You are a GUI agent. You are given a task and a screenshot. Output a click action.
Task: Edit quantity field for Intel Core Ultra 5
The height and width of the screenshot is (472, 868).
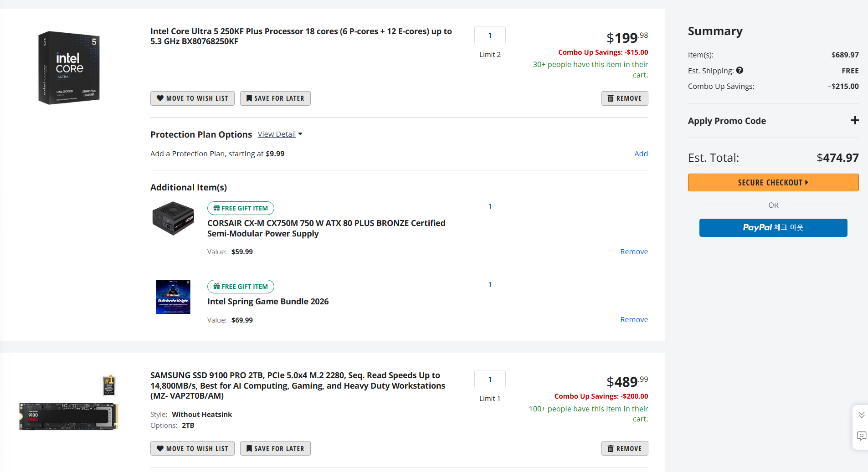tap(490, 35)
